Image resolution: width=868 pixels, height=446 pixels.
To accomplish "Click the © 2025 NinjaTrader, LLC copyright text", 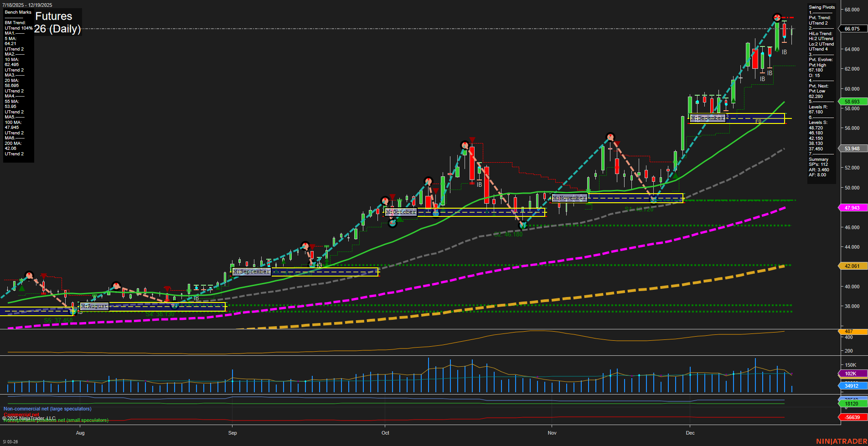I will coord(30,418).
